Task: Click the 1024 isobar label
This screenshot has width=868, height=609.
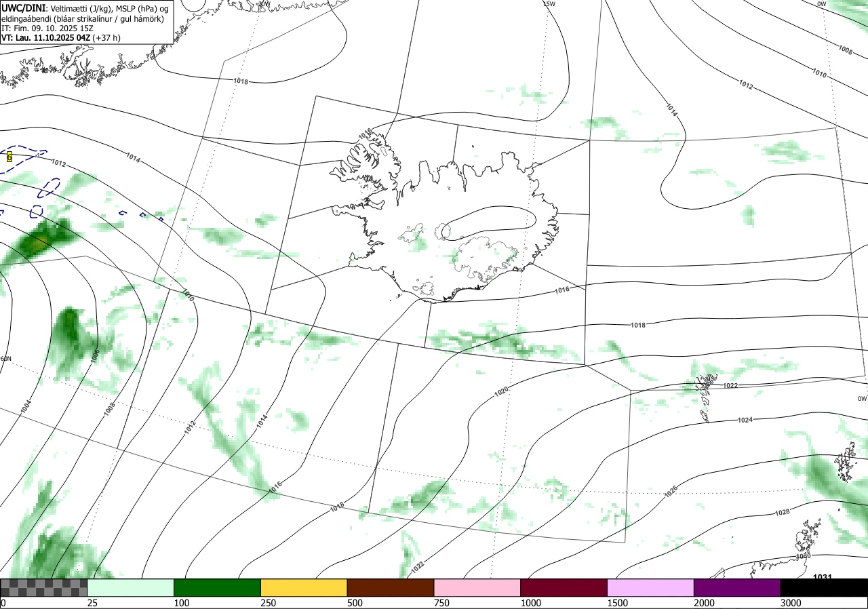Action: [x=745, y=420]
